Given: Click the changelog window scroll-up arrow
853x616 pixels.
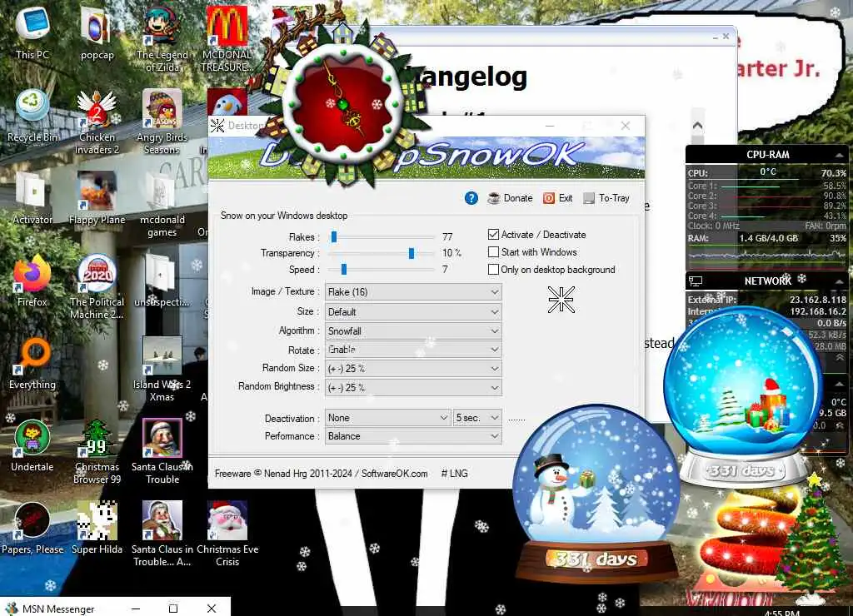Looking at the screenshot, I should click(x=697, y=126).
